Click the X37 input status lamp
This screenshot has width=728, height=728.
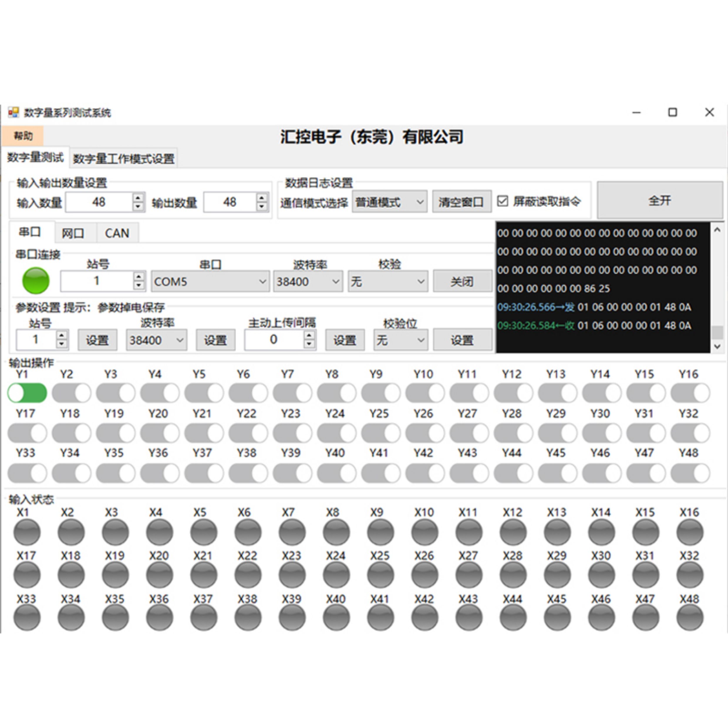[203, 618]
